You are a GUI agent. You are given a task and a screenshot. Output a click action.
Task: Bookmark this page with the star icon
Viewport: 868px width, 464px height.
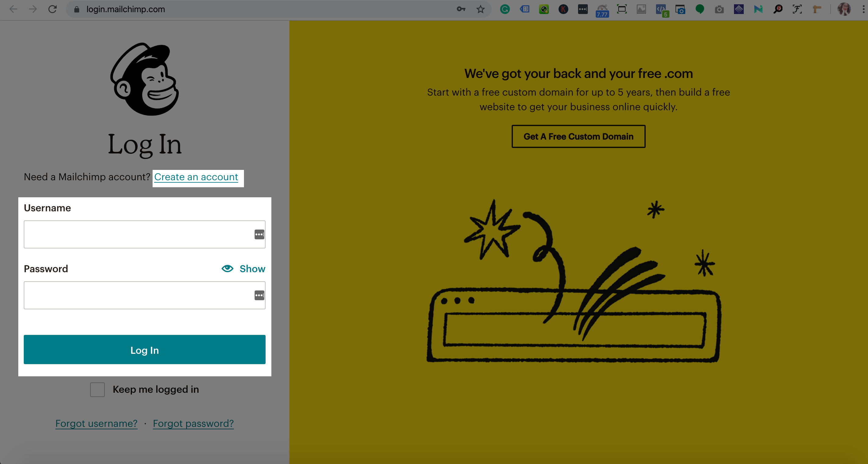[x=481, y=9]
